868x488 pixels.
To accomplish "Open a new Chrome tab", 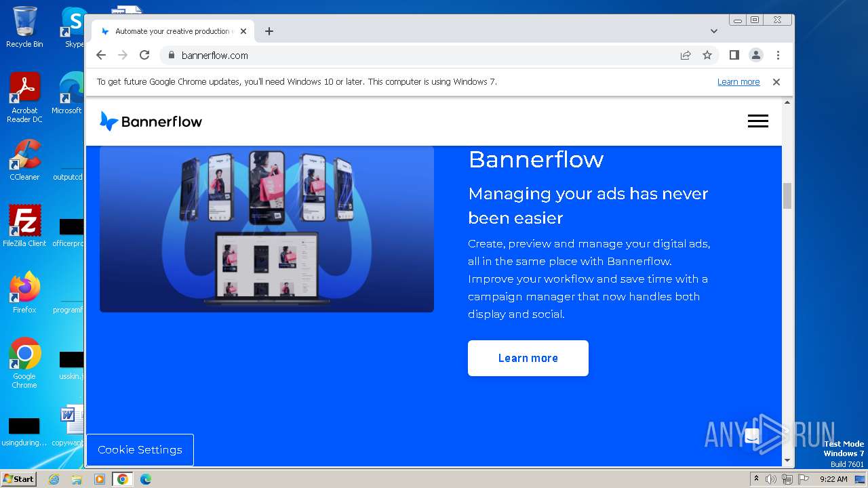I will [x=269, y=31].
